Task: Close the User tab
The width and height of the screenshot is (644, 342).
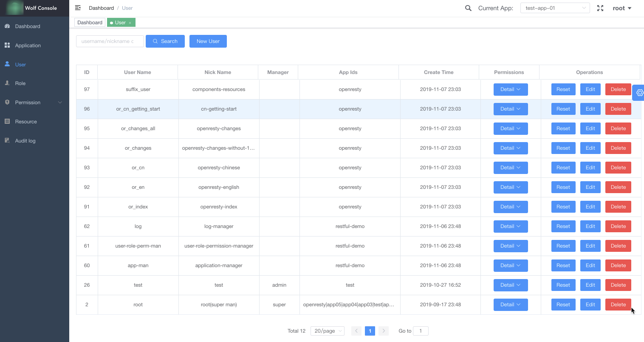Action: [x=129, y=22]
